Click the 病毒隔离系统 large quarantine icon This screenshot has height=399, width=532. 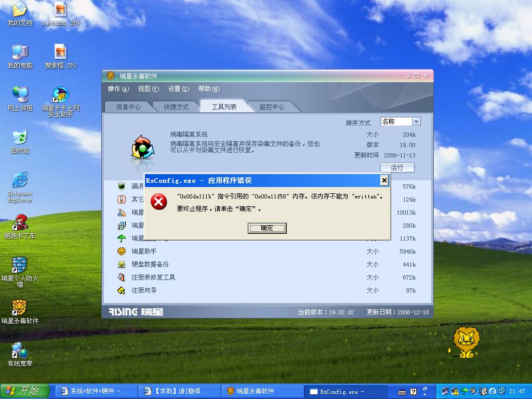[x=142, y=147]
